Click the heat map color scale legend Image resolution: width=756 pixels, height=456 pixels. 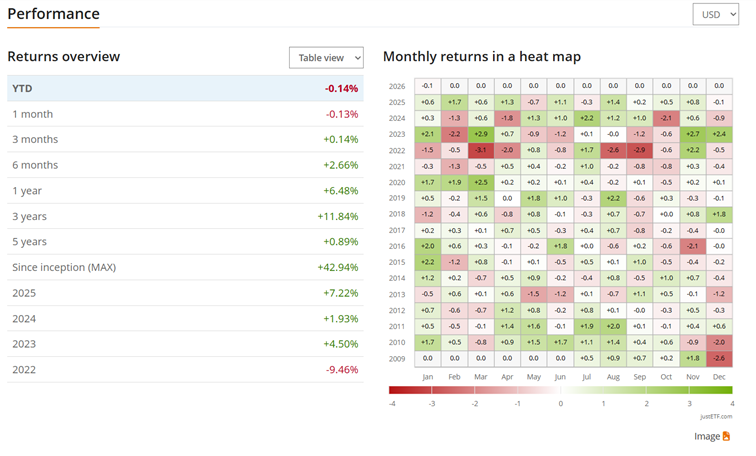tap(560, 391)
